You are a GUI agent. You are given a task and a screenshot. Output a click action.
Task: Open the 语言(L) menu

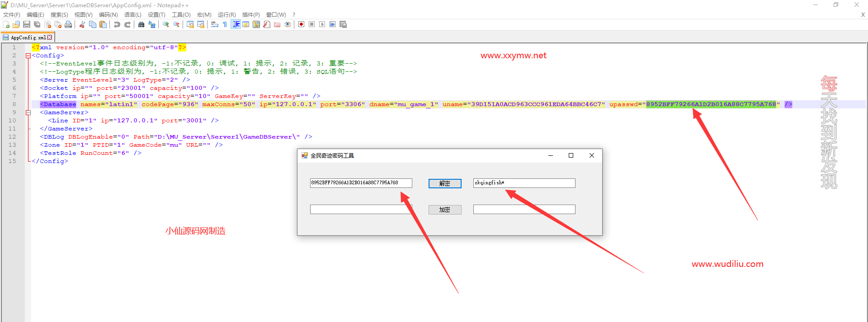(x=133, y=15)
